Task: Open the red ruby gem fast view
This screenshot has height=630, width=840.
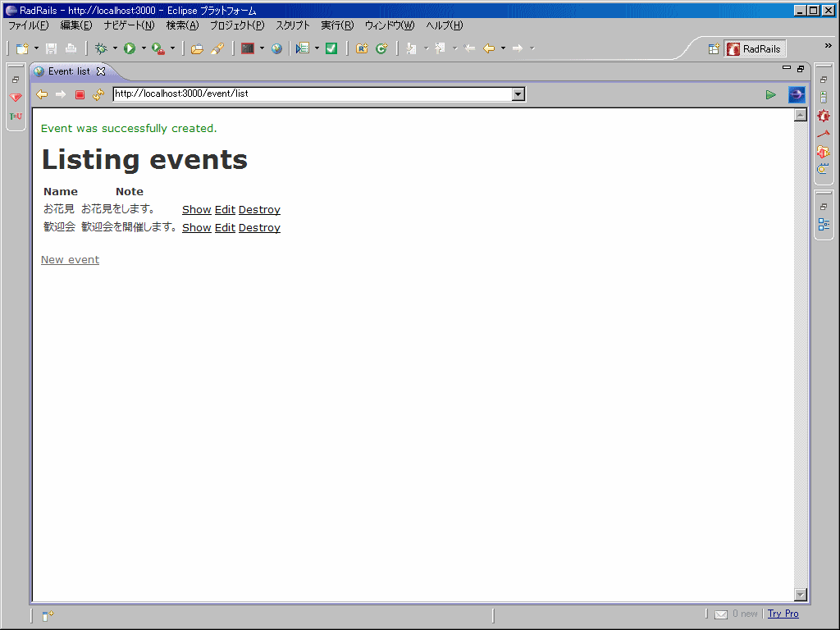Action: coord(16,98)
